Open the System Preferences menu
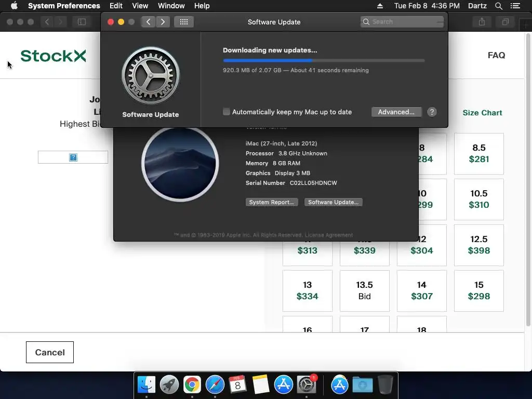 point(64,6)
